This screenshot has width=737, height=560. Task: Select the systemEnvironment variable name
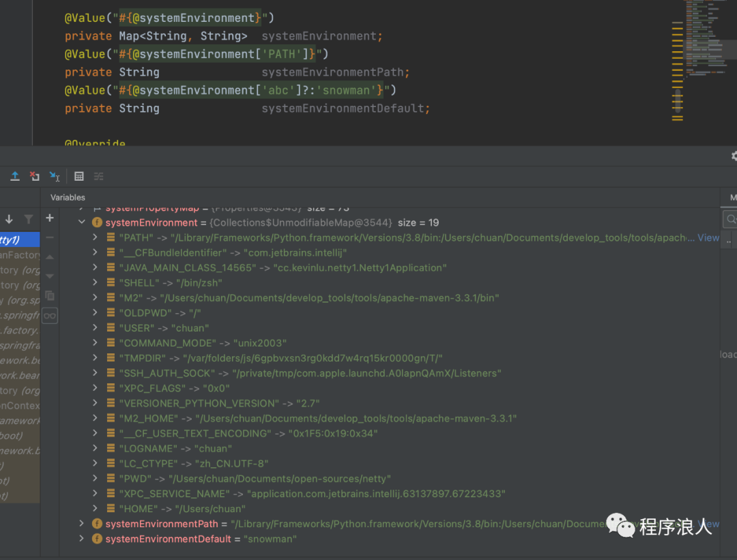click(x=151, y=222)
